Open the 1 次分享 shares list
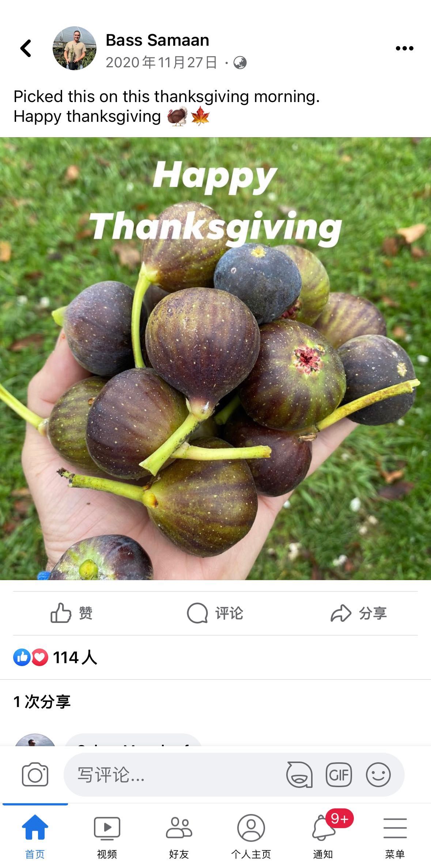Screen dimensions: 431x868 42,702
